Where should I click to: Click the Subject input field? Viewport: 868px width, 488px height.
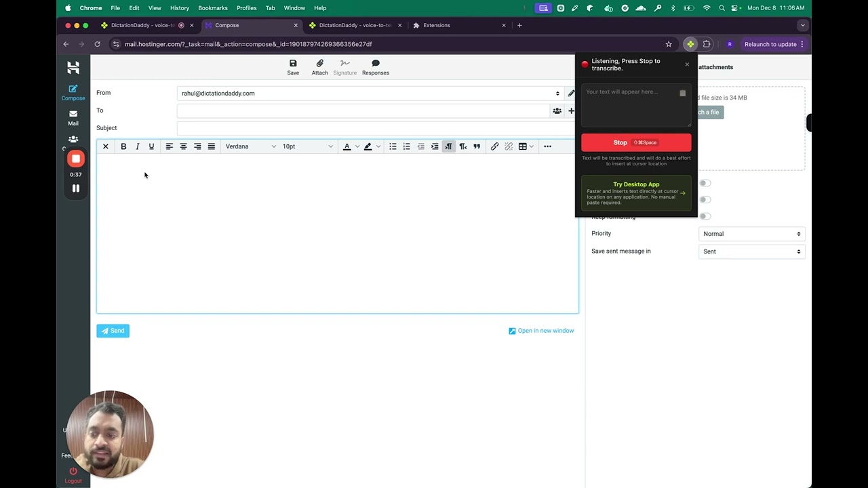376,128
